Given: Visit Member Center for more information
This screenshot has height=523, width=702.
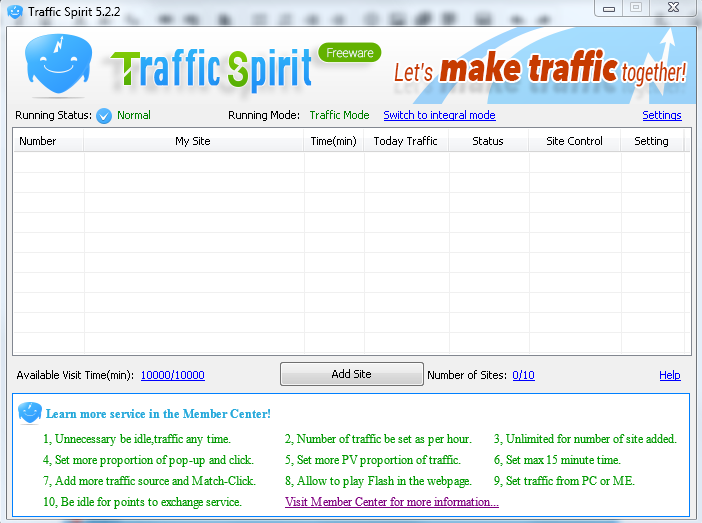Looking at the screenshot, I should pyautogui.click(x=392, y=502).
